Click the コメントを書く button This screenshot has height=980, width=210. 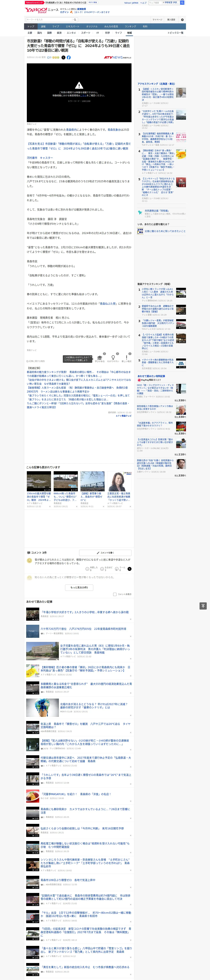click(x=105, y=552)
